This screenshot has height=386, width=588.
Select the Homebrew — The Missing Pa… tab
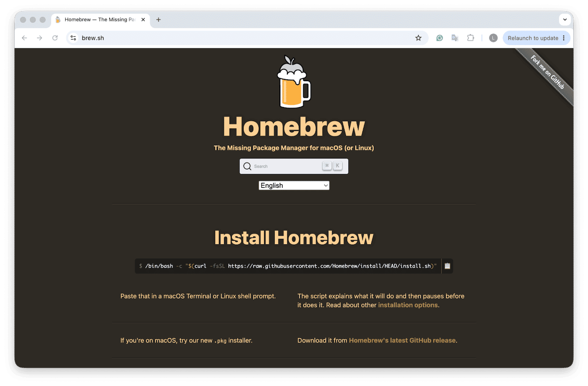pyautogui.click(x=100, y=20)
